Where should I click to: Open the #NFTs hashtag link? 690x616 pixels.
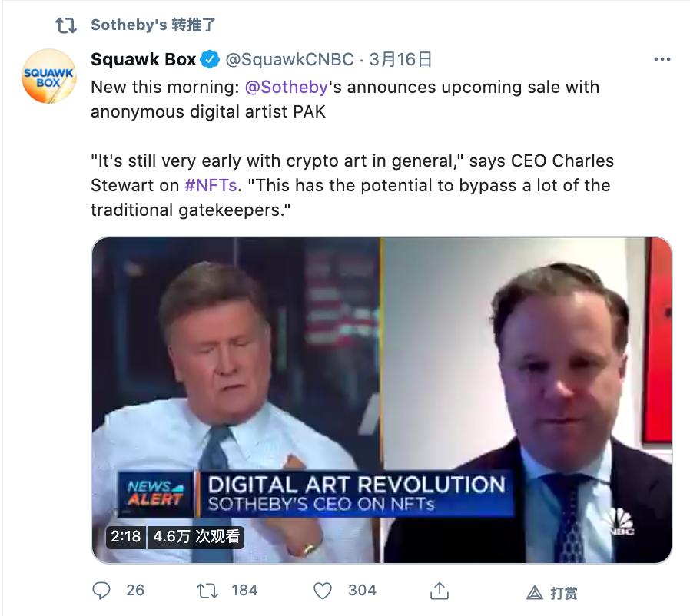(211, 184)
